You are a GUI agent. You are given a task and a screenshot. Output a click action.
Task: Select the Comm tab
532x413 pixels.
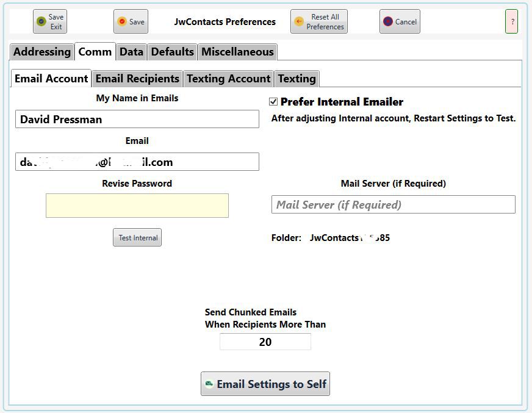tap(95, 52)
